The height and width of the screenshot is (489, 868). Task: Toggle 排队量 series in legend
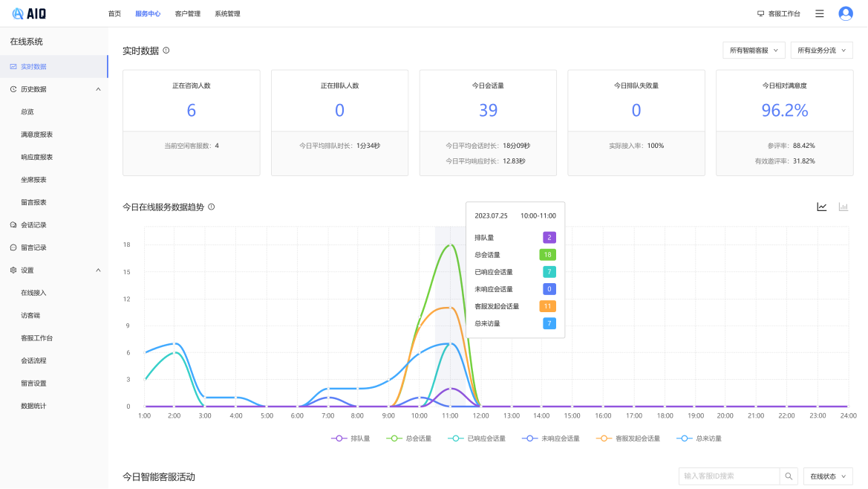coord(350,438)
